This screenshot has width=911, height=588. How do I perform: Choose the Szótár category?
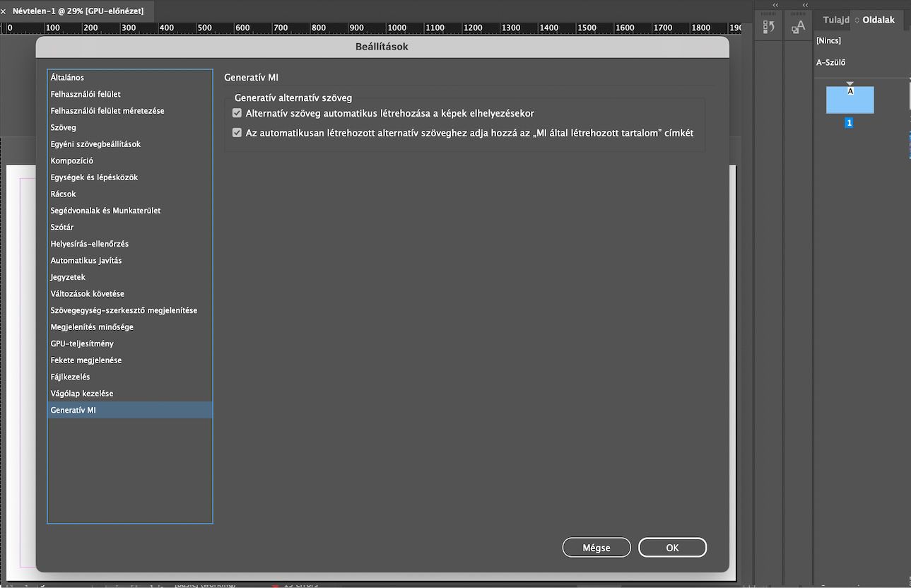point(130,227)
